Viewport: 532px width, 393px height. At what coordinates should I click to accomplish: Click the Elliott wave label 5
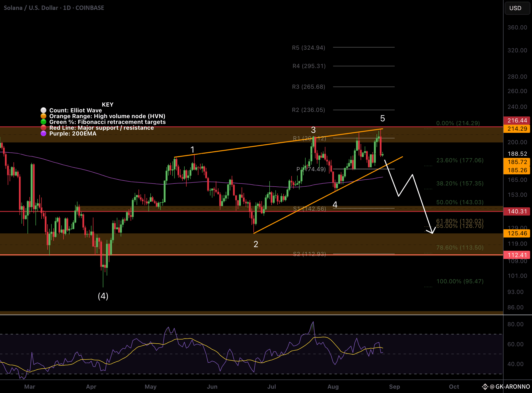tap(383, 118)
